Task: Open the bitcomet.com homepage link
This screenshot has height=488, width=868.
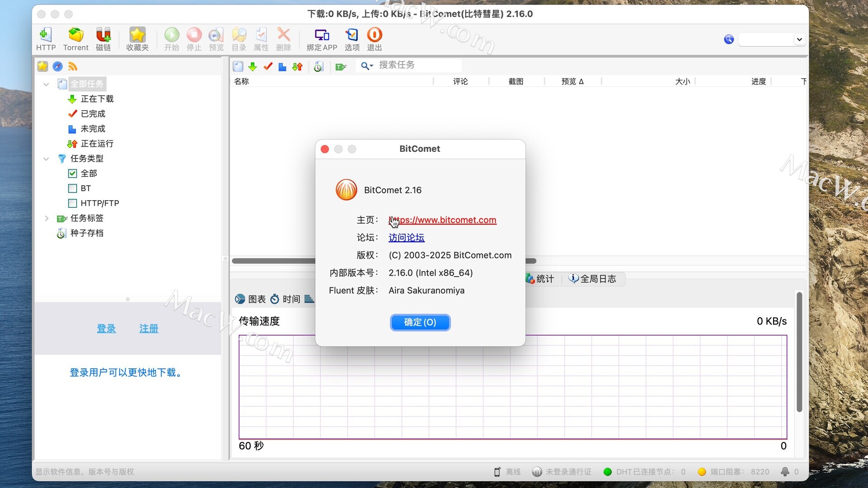Action: pyautogui.click(x=443, y=220)
